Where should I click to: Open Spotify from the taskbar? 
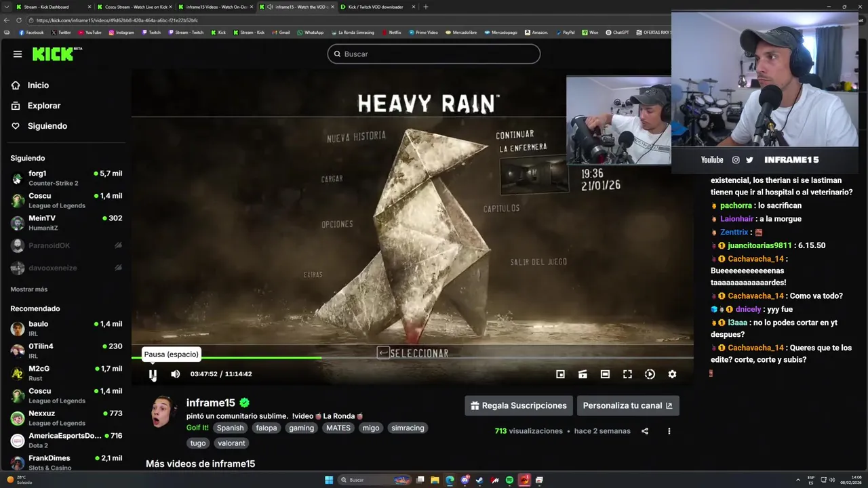(509, 480)
